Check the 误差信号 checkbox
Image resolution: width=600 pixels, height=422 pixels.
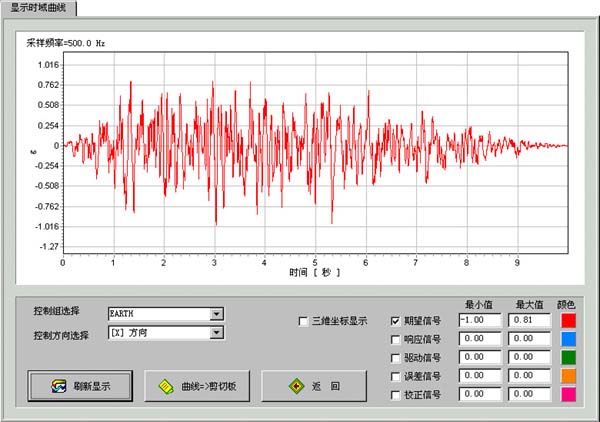coord(394,376)
